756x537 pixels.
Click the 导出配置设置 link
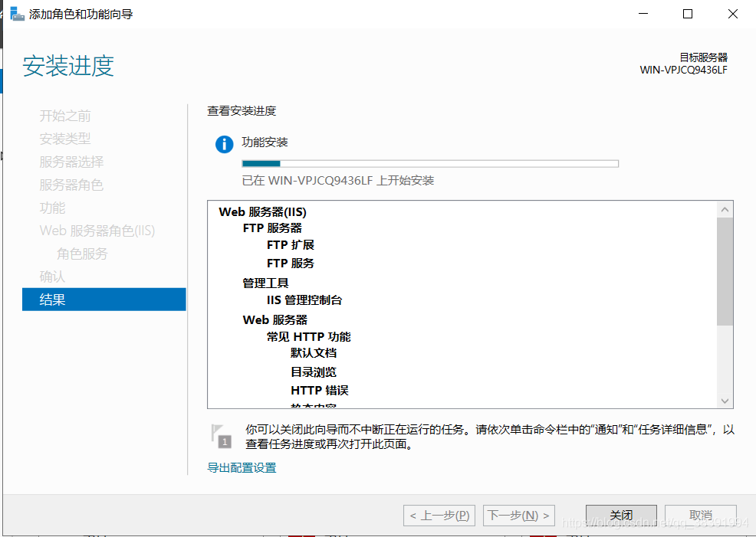[242, 467]
